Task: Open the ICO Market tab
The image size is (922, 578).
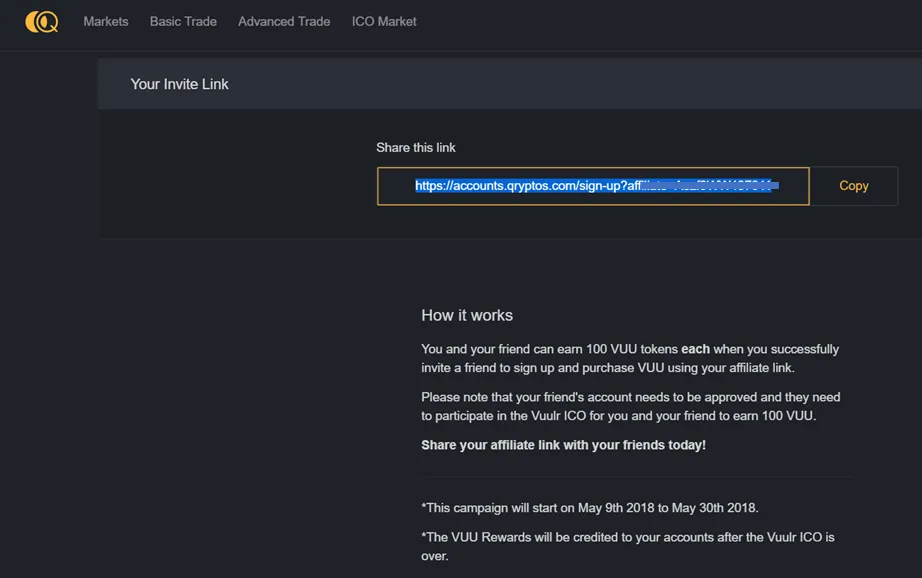Action: tap(384, 22)
